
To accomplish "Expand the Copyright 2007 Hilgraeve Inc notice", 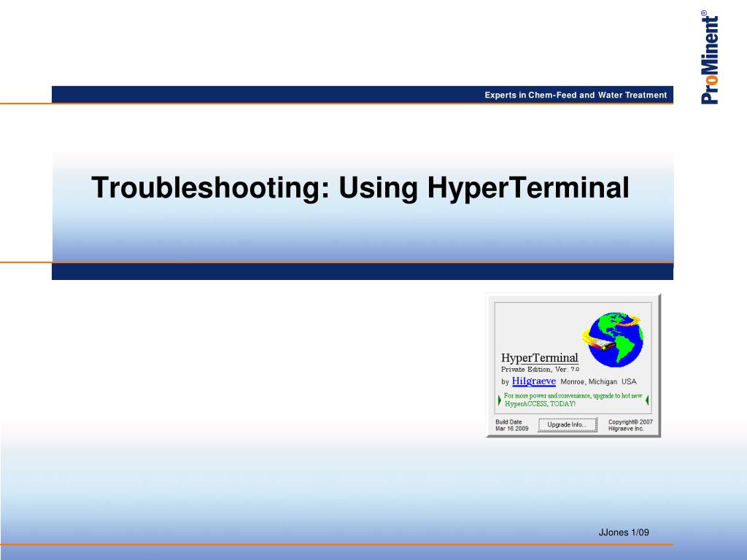I will (x=630, y=425).
